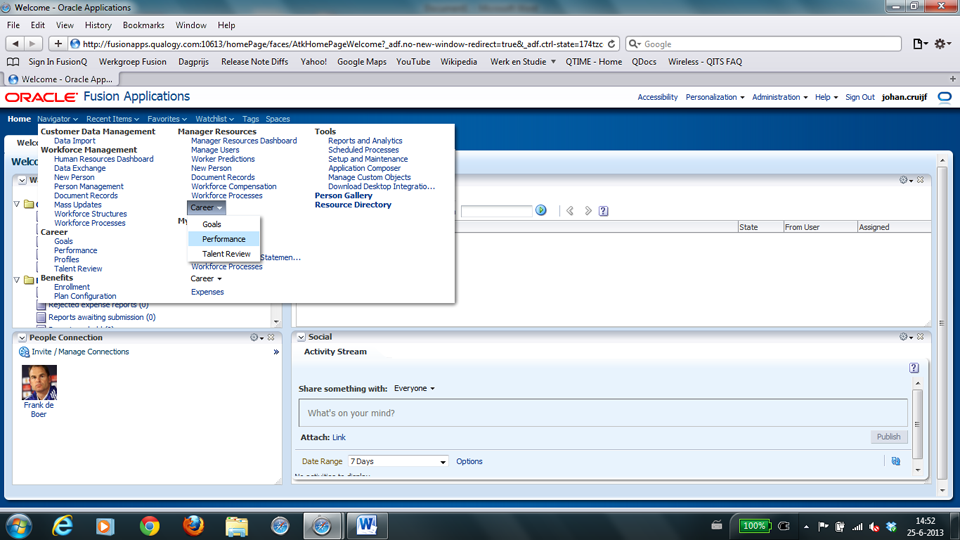Open Firefox from taskbar
The height and width of the screenshot is (540, 960).
[193, 525]
